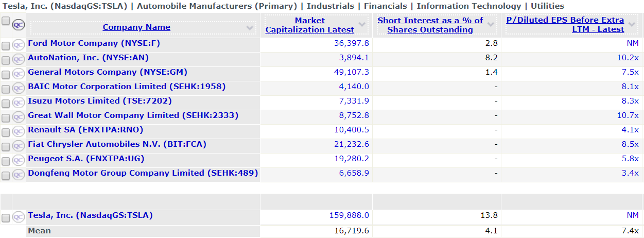Click Ford P/E value NM
Screen dimensions: 644x238
[633, 43]
